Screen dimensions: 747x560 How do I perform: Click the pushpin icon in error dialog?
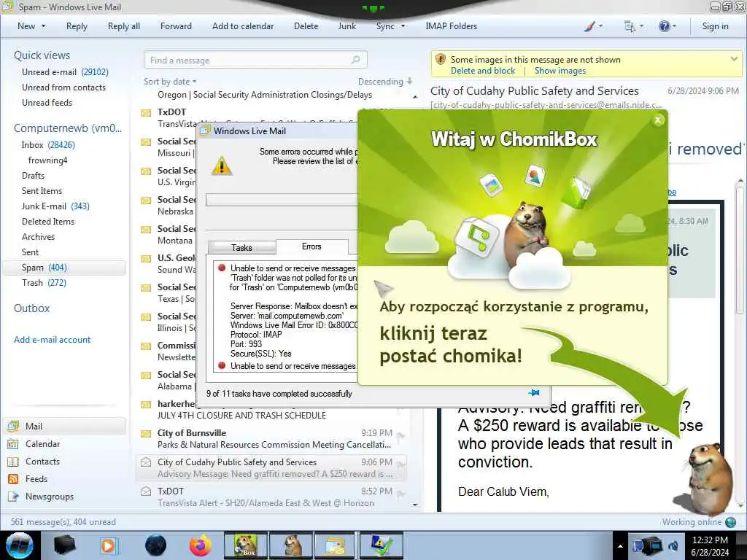(534, 393)
